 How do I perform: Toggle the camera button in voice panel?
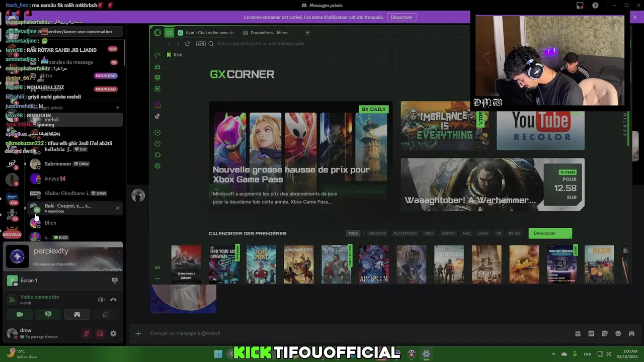click(x=20, y=314)
